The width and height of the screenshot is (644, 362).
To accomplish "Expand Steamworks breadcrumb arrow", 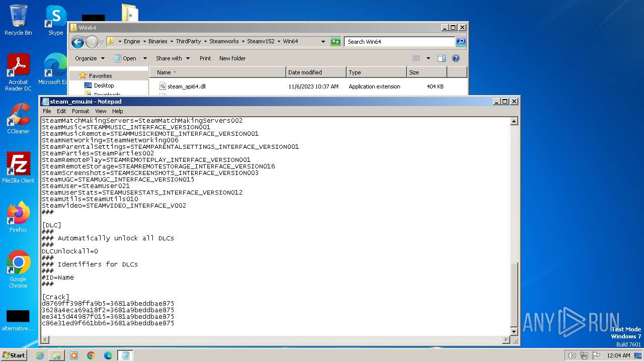I will point(243,42).
